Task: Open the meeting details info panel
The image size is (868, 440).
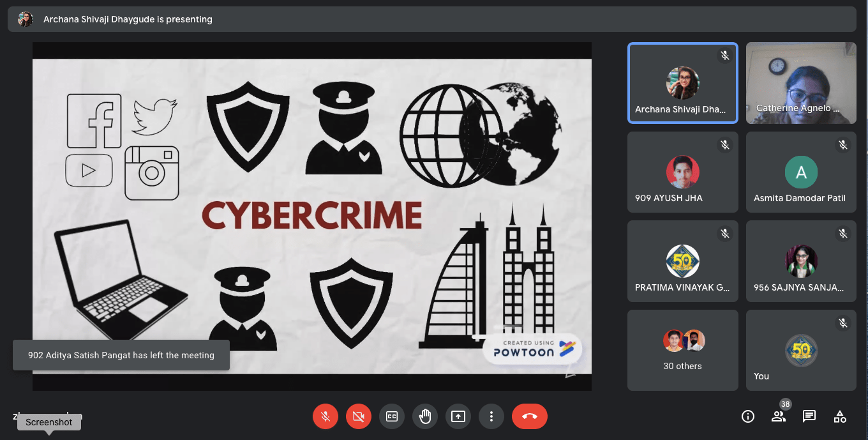Action: (x=747, y=416)
